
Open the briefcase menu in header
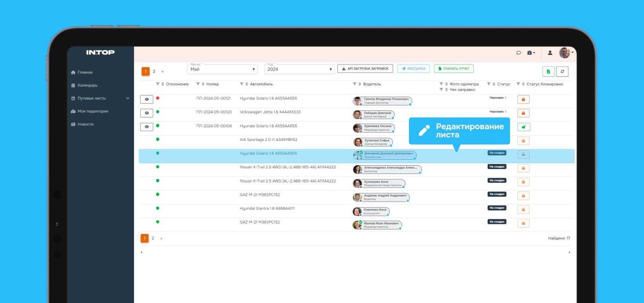point(531,53)
